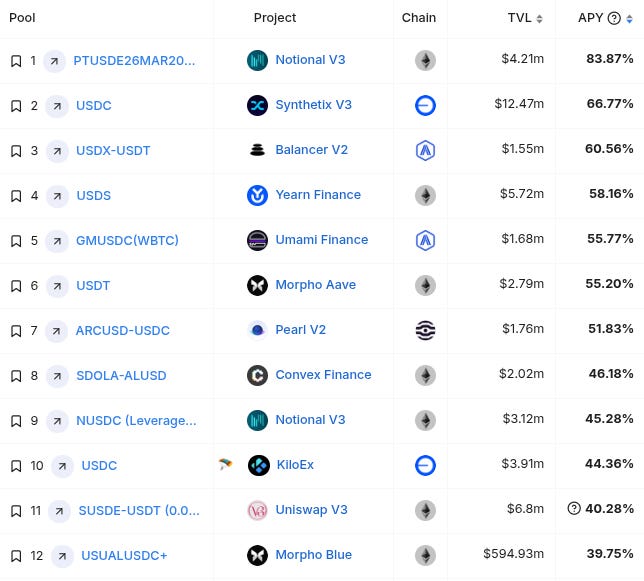Click the Umami Finance project logo
This screenshot has height=581, width=644.
coord(258,240)
